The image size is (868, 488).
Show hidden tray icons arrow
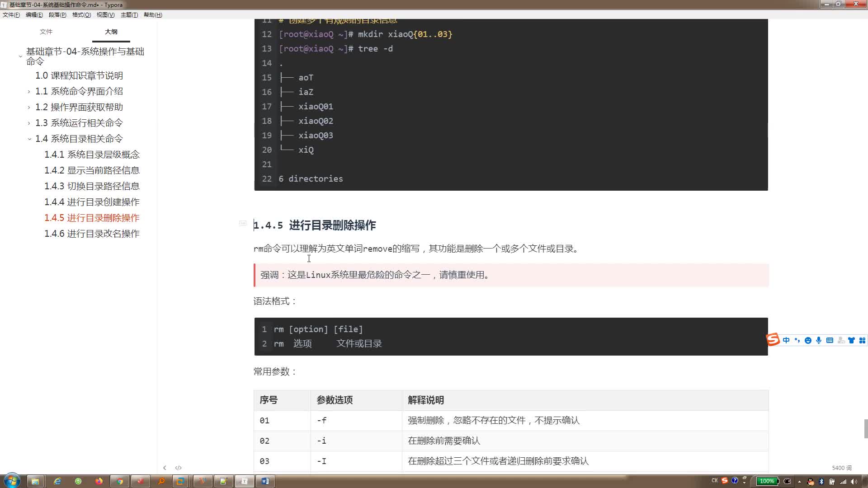799,482
